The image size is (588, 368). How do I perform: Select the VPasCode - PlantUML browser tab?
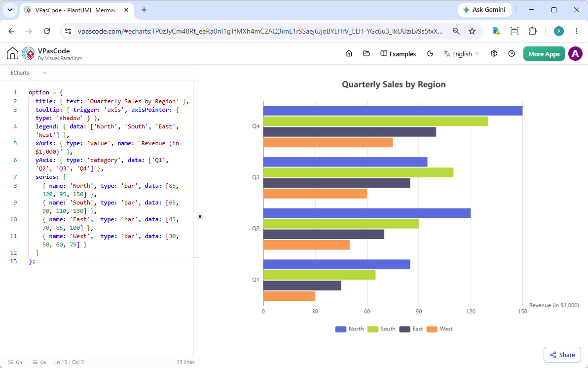click(76, 10)
